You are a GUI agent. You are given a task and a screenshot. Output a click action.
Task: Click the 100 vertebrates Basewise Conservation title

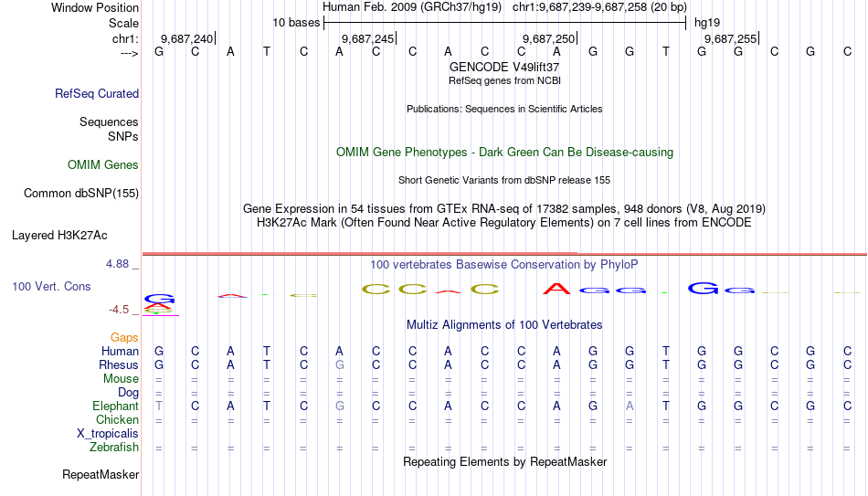point(504,265)
